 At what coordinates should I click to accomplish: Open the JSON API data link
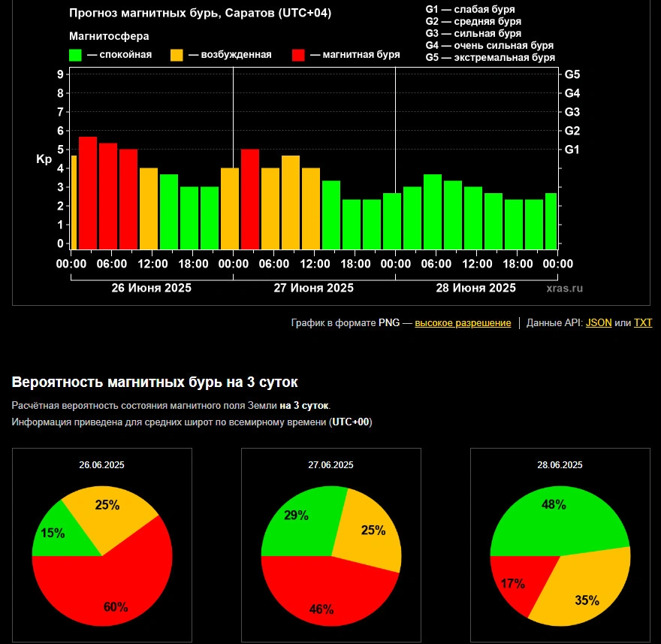click(598, 322)
